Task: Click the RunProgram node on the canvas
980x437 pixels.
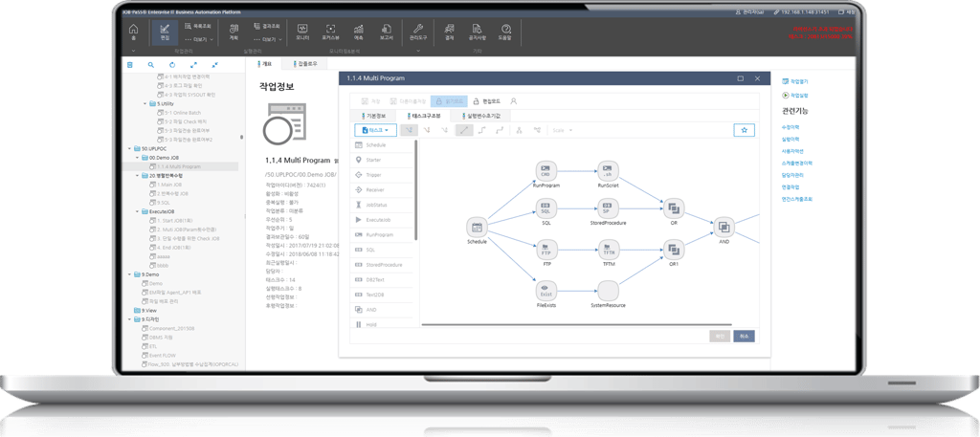Action: pos(546,170)
